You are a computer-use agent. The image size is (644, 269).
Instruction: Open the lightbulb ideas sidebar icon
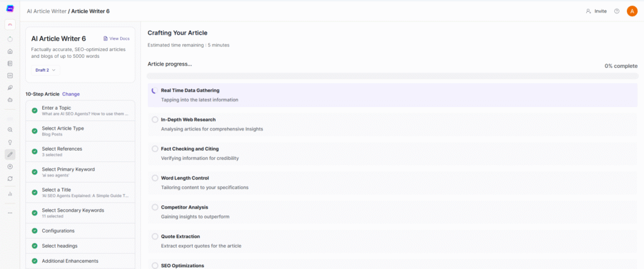[x=10, y=142]
